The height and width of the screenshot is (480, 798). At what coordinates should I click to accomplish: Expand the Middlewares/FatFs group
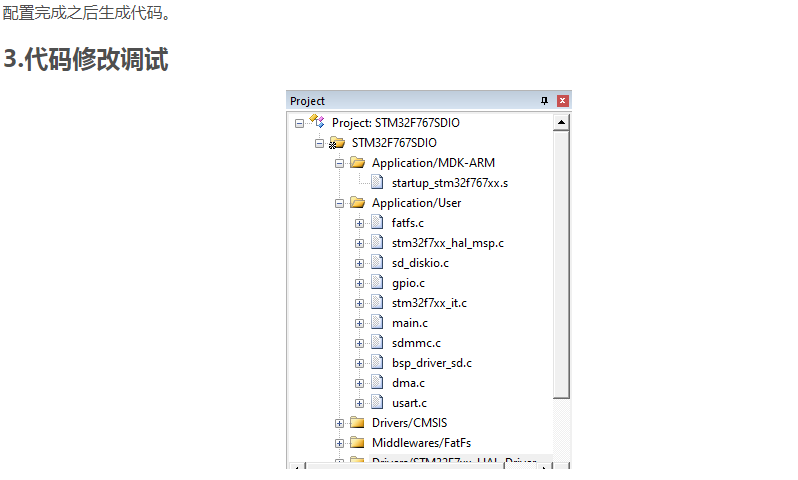click(339, 443)
